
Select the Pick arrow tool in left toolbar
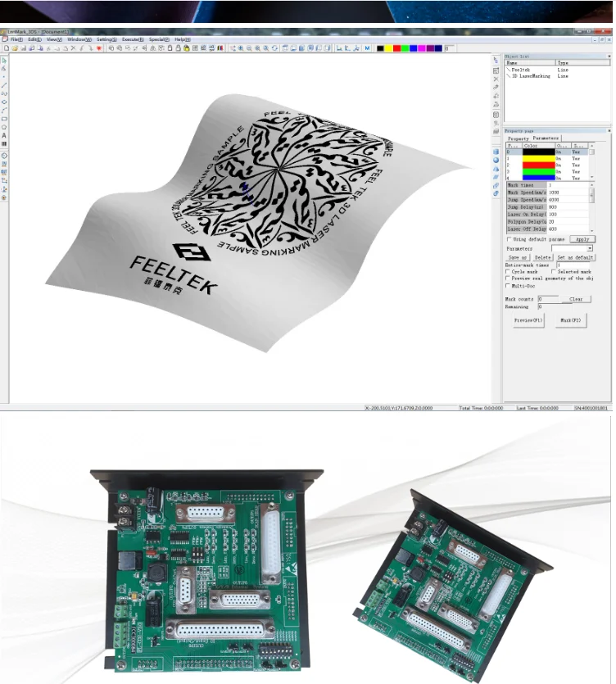(x=4, y=61)
